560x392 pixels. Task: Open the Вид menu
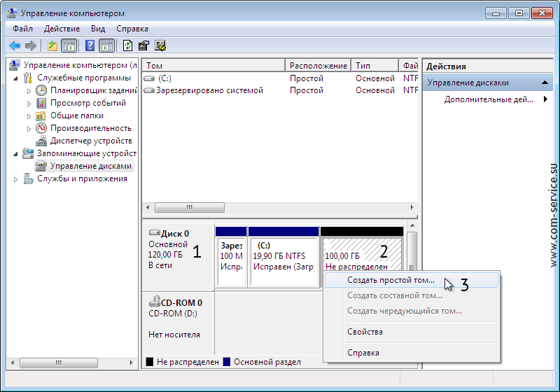click(x=98, y=29)
